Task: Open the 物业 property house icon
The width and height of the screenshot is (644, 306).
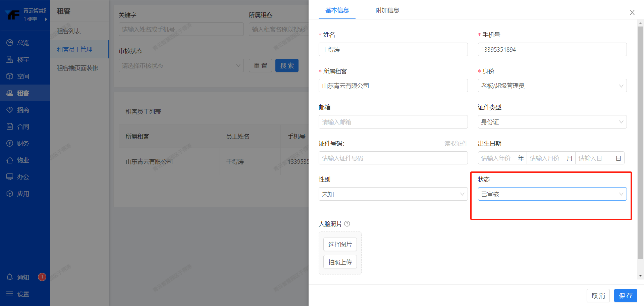Action: (x=10, y=160)
